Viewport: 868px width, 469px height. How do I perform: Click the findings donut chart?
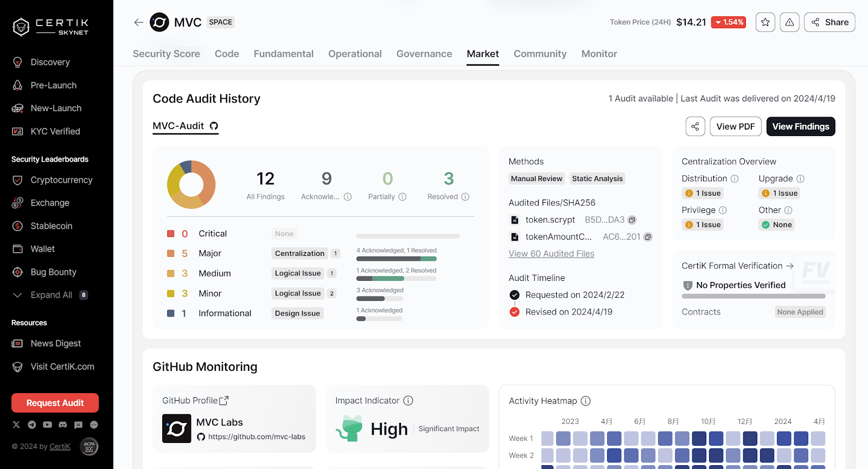[x=191, y=185]
